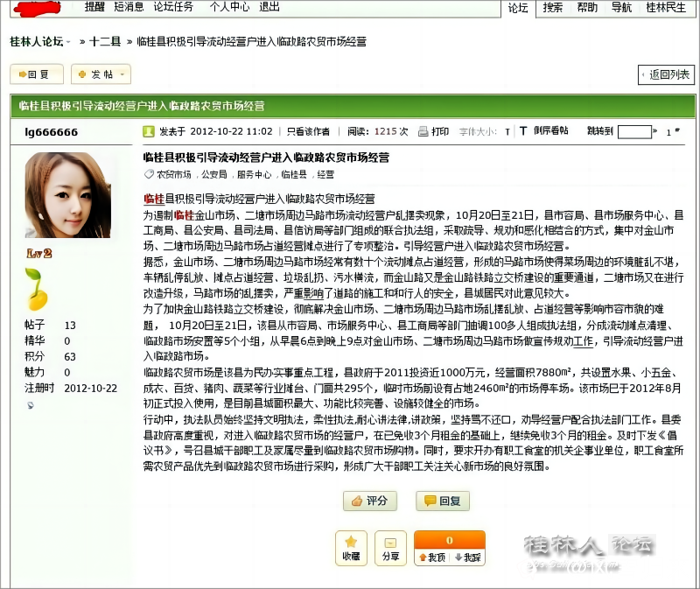The image size is (700, 589).
Task: Upvote the post with 我顶
Action: click(431, 557)
